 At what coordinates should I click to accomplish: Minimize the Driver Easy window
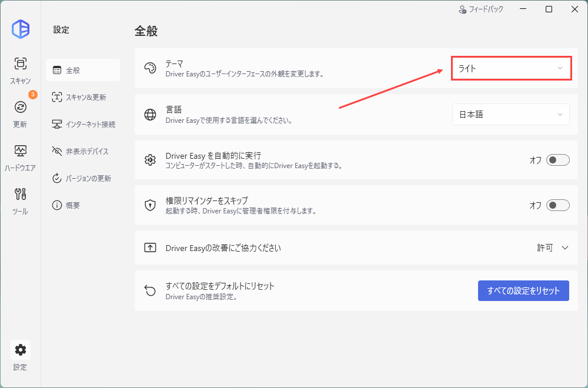click(x=523, y=9)
